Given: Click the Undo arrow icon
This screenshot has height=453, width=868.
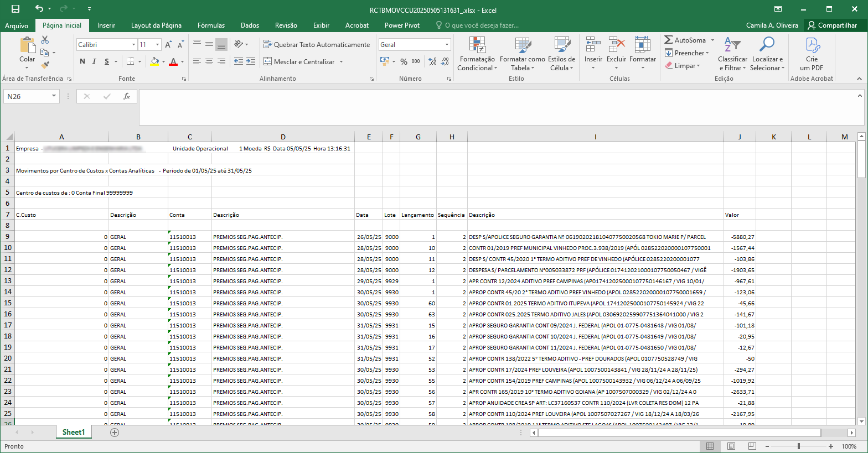Looking at the screenshot, I should pyautogui.click(x=39, y=9).
